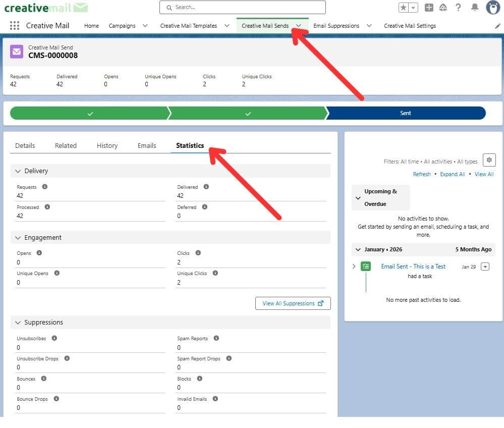The image size is (504, 428).
Task: Show info for Unsubscribe Drops field
Action: (67, 358)
